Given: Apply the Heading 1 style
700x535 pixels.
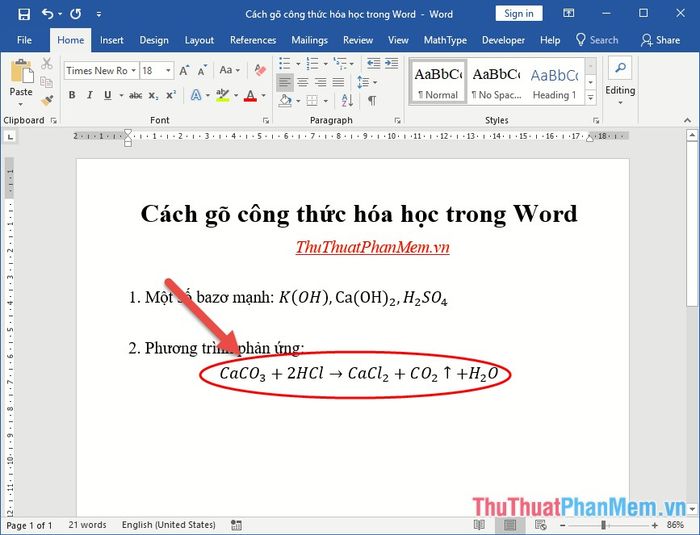Looking at the screenshot, I should pyautogui.click(x=554, y=82).
